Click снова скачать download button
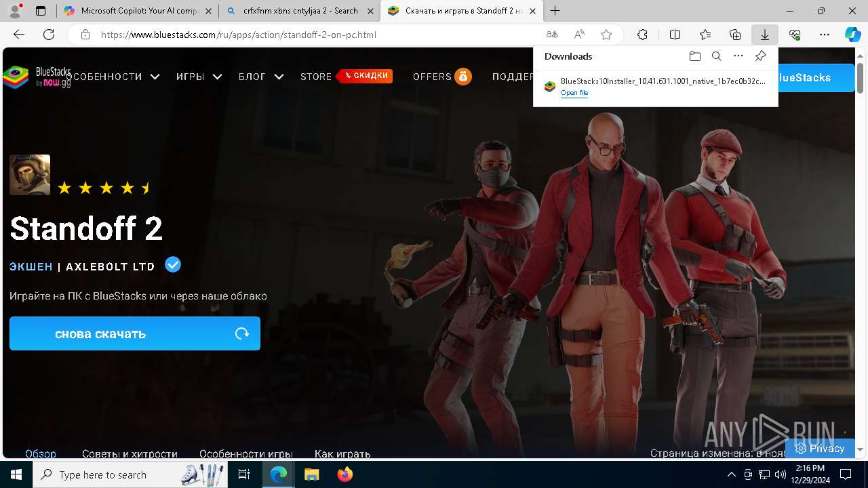The image size is (868, 488). (x=135, y=333)
